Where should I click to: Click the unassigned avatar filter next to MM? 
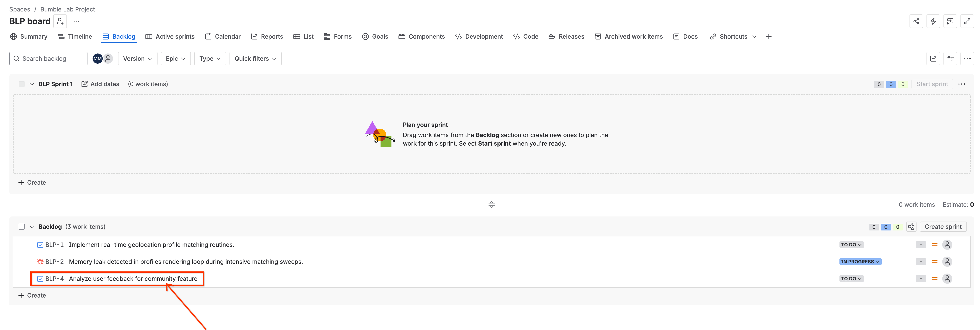[x=108, y=59]
